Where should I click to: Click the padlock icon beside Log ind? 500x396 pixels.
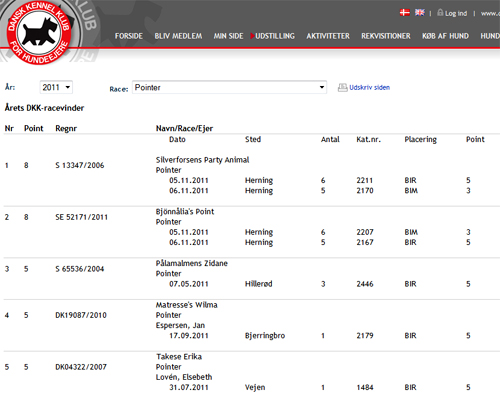tap(440, 13)
